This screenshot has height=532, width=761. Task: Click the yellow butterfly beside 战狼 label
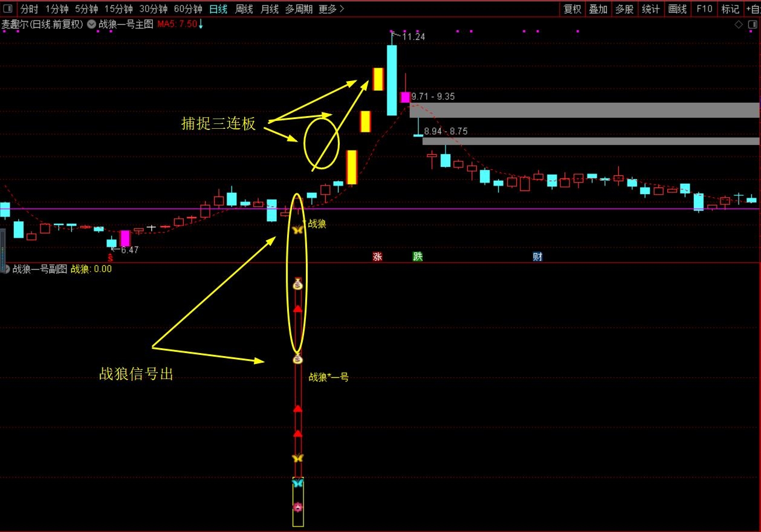pyautogui.click(x=297, y=230)
